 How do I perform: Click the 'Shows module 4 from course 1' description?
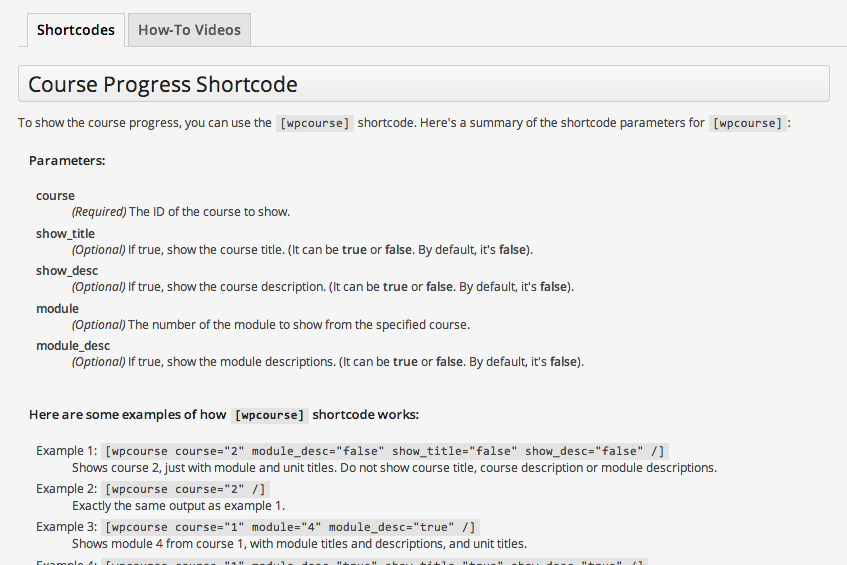[299, 544]
